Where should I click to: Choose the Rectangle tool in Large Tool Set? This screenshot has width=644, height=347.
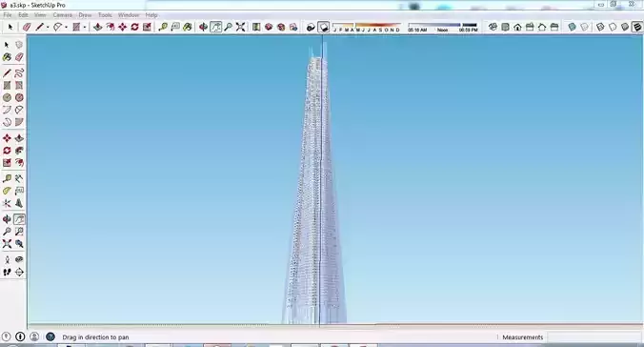[7, 86]
